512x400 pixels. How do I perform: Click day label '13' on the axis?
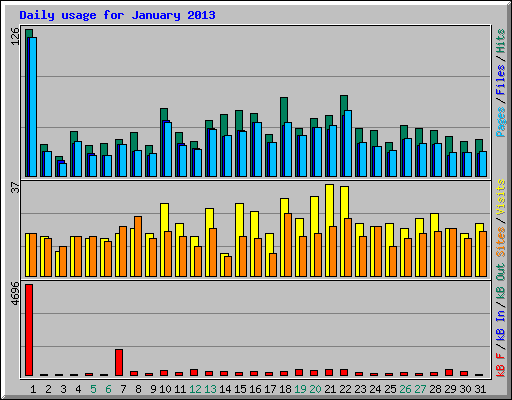210,389
